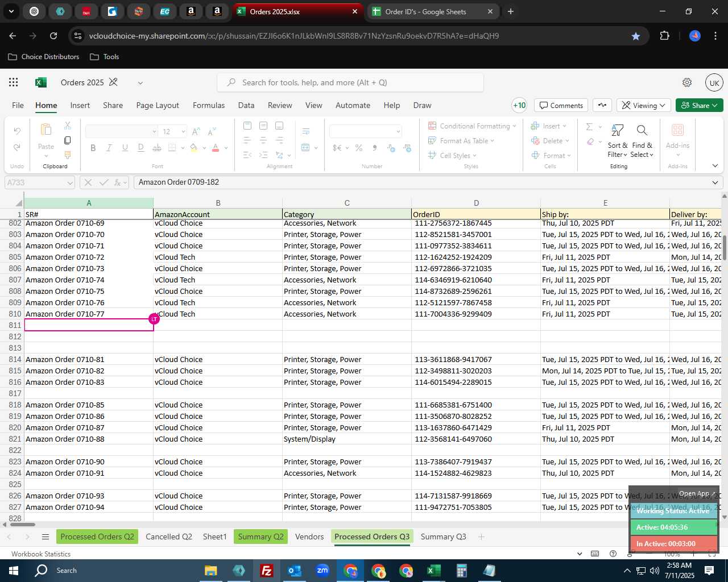Select Top Align icon
The width and height of the screenshot is (728, 582).
[x=247, y=125]
